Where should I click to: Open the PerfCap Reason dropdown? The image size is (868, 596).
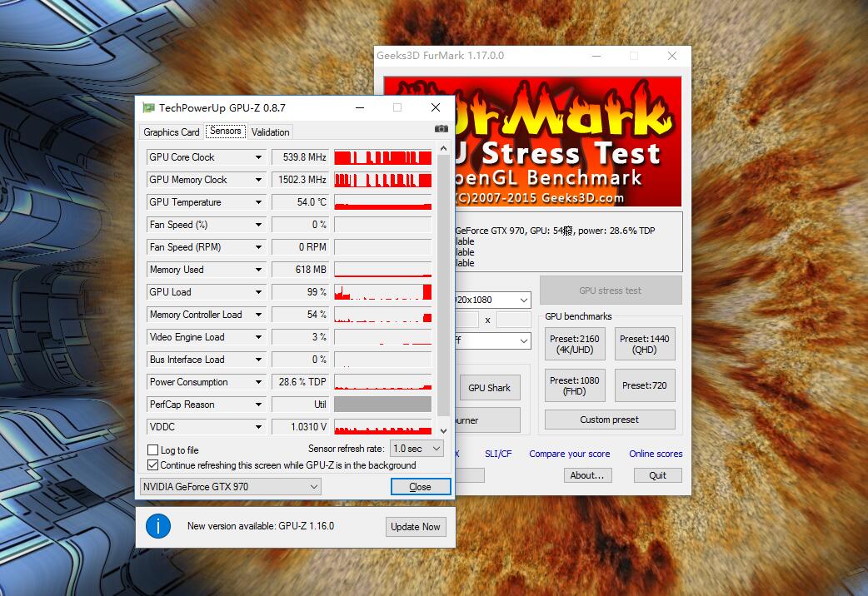click(258, 405)
